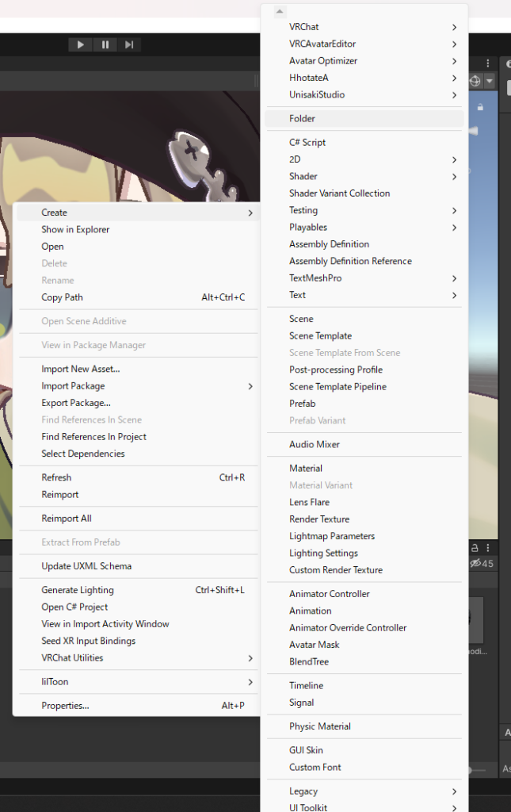
Task: Click Reimport All in the context menu
Action: pos(67,519)
